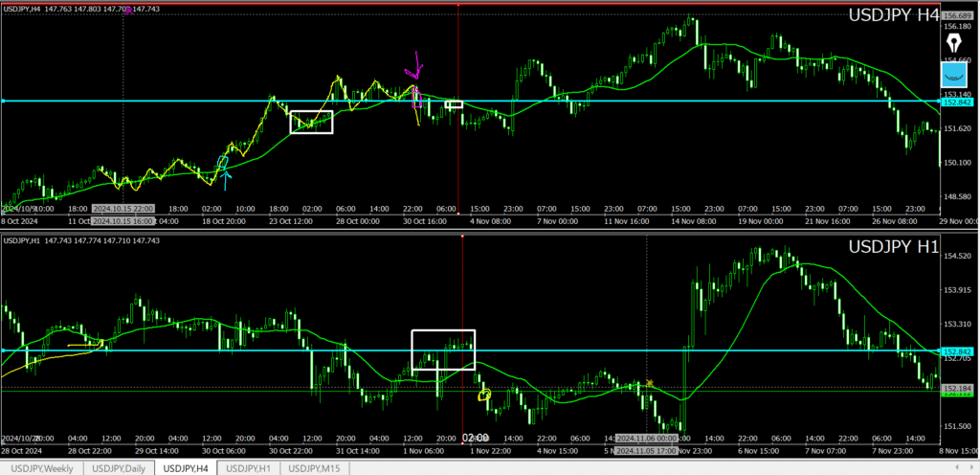Image resolution: width=980 pixels, height=475 pixels.
Task: Click the 152.842 price label on H4 chart
Action: coord(958,102)
